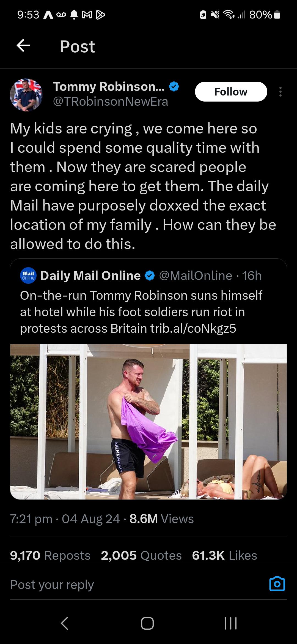Open Tommy Robinson's profile avatar
The height and width of the screenshot is (644, 297).
(26, 95)
